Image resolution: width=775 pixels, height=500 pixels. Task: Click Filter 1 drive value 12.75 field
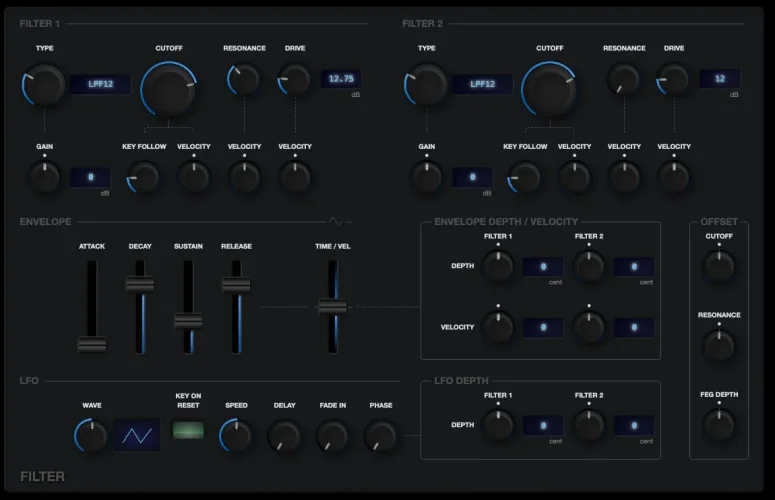pyautogui.click(x=341, y=78)
